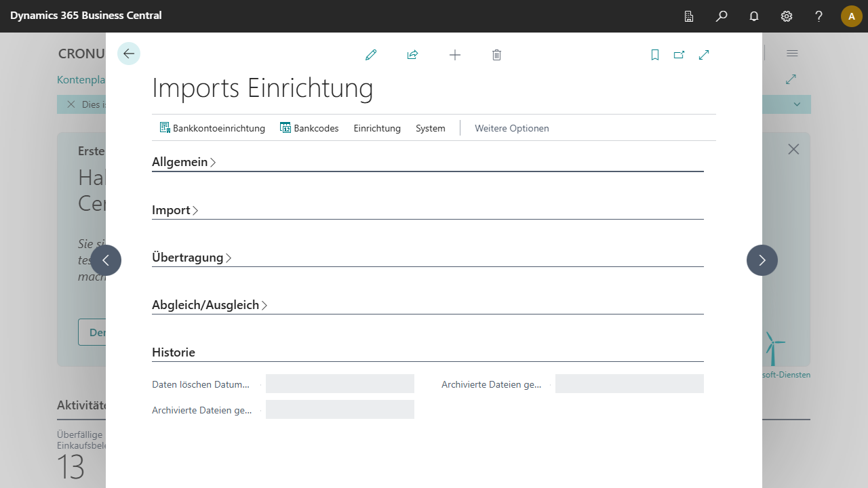Click the Daten löschen Datum field
Viewport: 868px width, 488px height.
pos(340,384)
